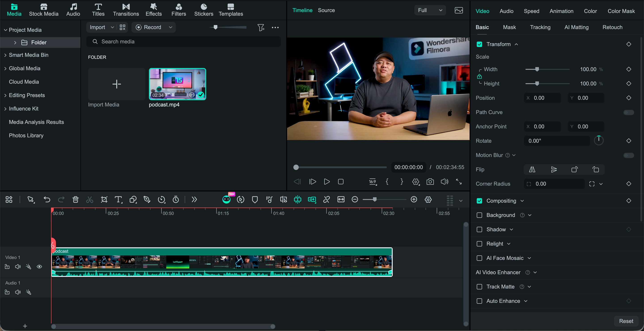644x331 pixels.
Task: Mute the Video 1 track
Action: click(18, 267)
